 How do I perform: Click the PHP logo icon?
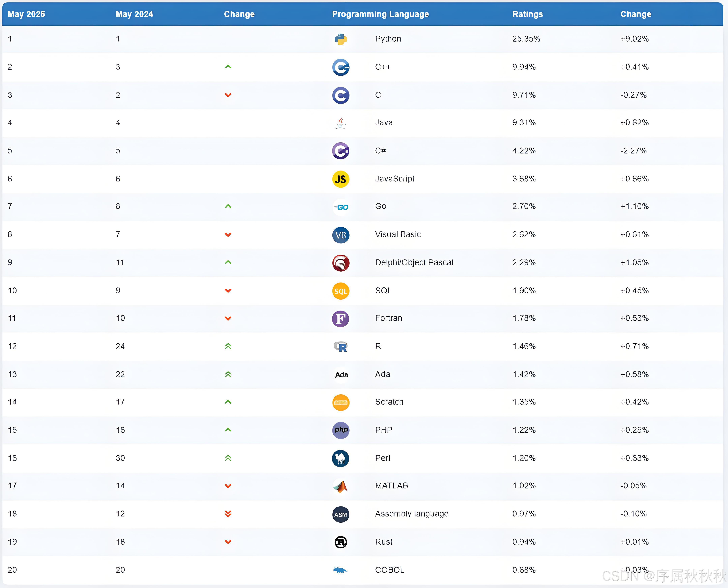click(341, 430)
